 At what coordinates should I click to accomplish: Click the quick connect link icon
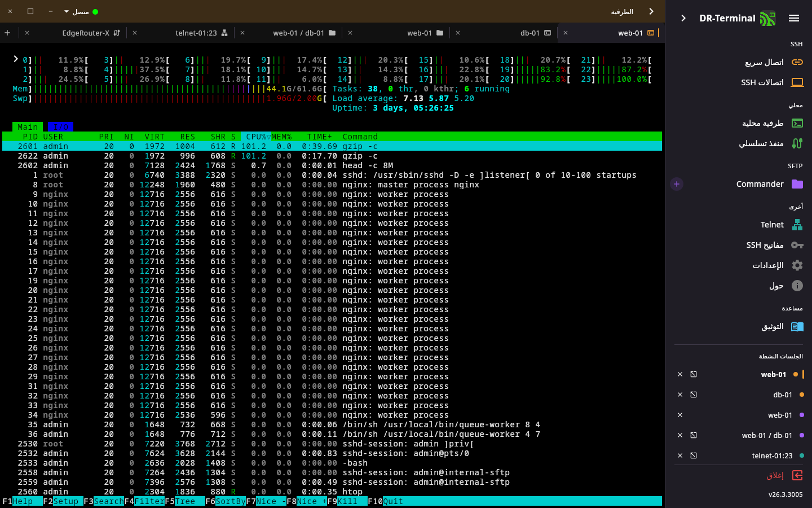(x=797, y=62)
